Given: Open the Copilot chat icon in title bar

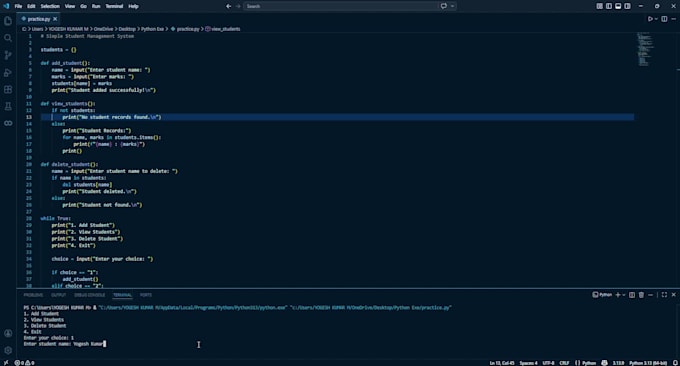Looking at the screenshot, I should [x=444, y=6].
